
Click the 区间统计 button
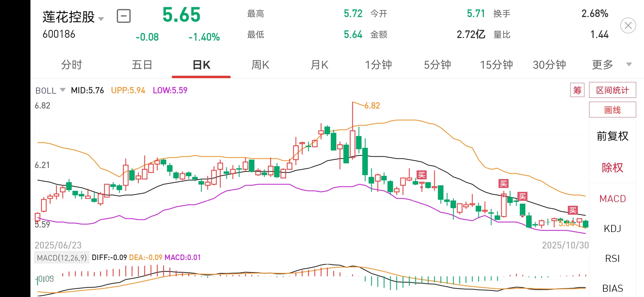(x=612, y=90)
